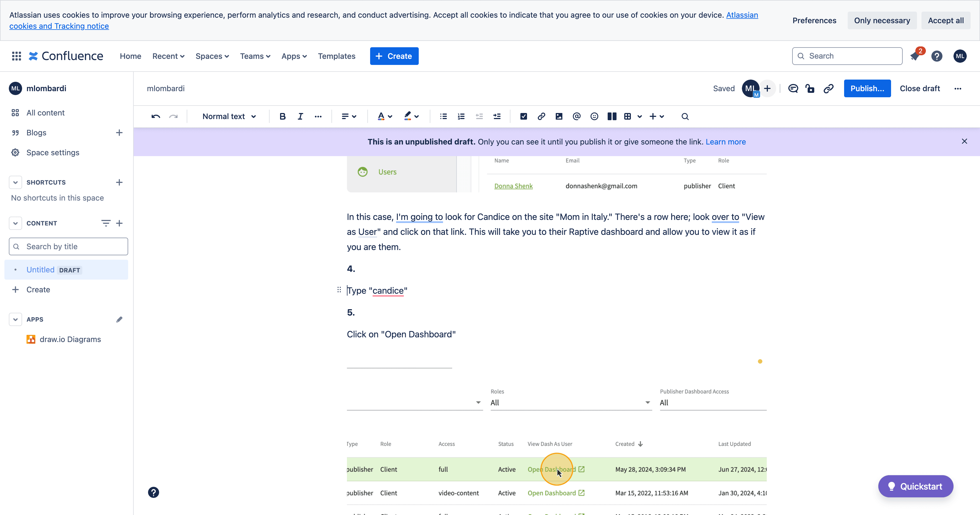Open the inline comments panel
The width and height of the screenshot is (980, 515).
tap(793, 89)
